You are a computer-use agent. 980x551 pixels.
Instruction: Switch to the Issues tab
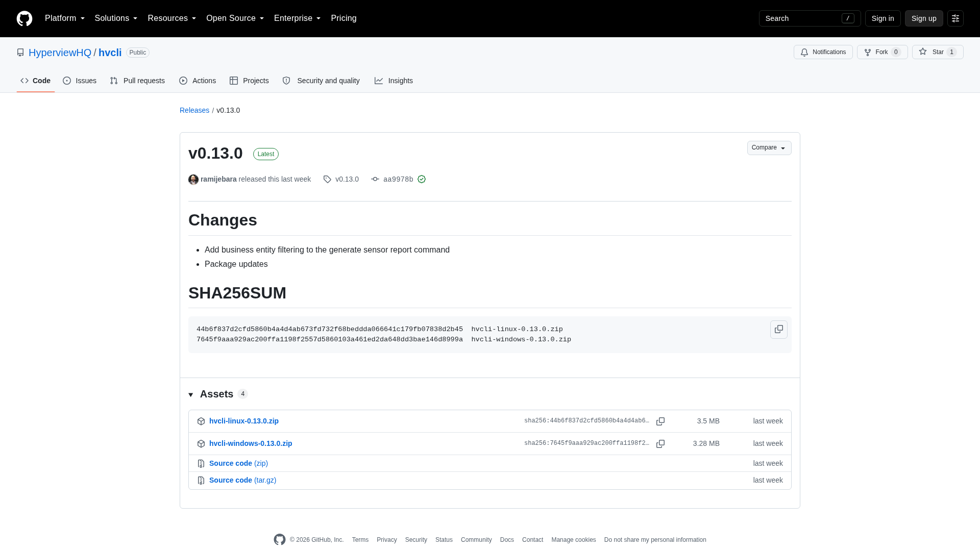(80, 81)
